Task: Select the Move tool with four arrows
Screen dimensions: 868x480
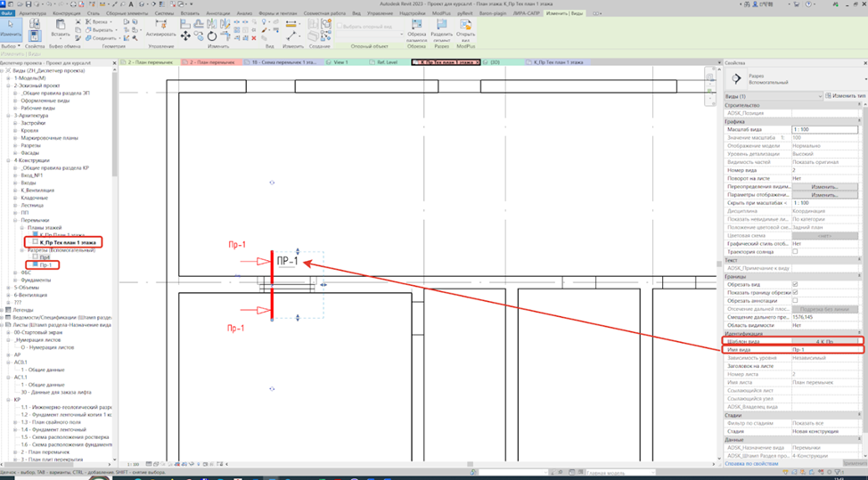Action: (x=185, y=36)
